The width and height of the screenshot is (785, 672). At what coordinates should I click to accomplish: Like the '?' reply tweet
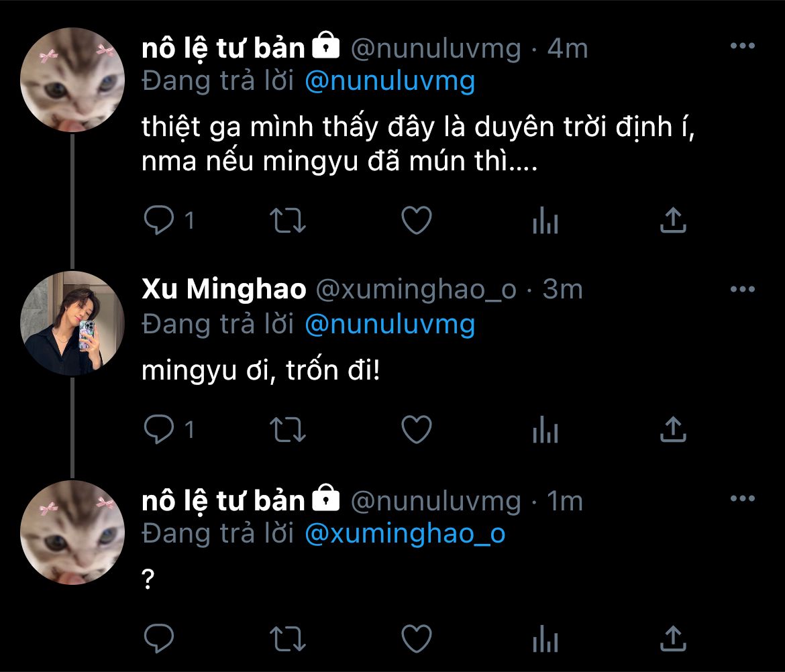416,638
